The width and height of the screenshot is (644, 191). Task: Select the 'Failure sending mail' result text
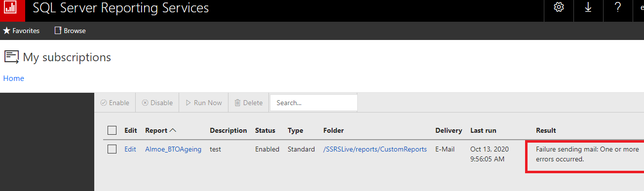tap(587, 154)
